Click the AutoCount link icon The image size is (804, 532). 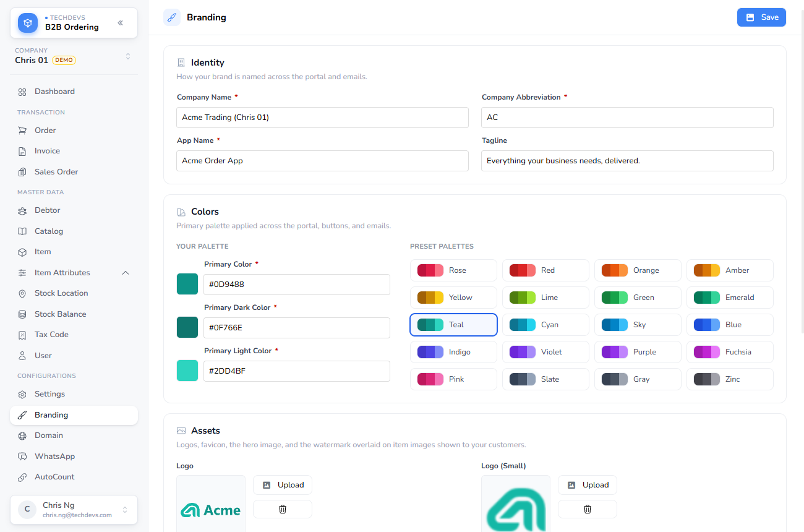[x=22, y=477]
